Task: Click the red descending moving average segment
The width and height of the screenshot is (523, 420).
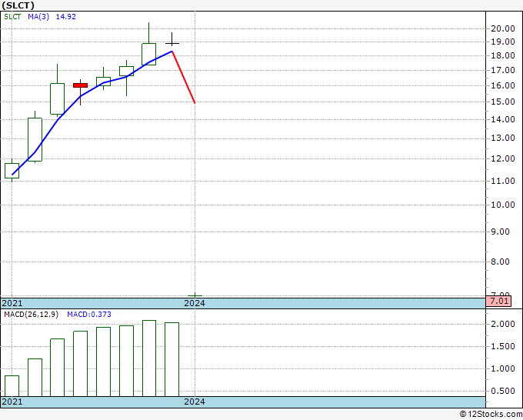Action: click(x=184, y=77)
